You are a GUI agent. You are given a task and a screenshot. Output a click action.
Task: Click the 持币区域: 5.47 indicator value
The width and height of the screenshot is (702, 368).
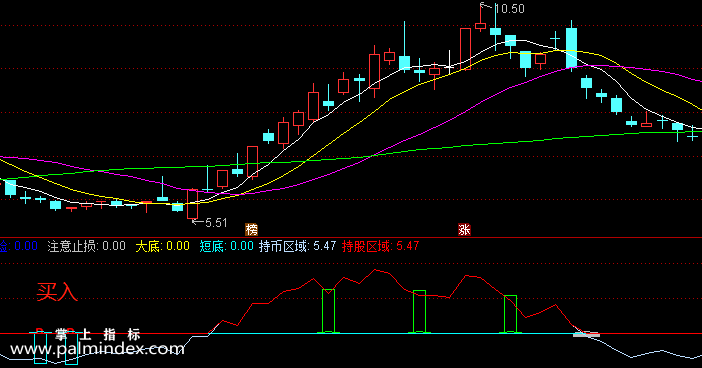(297, 246)
